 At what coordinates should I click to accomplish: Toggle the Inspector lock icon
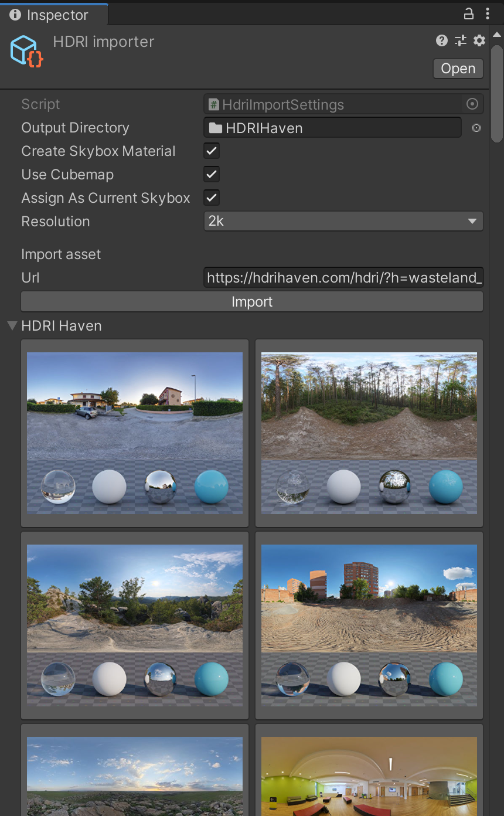coord(468,14)
